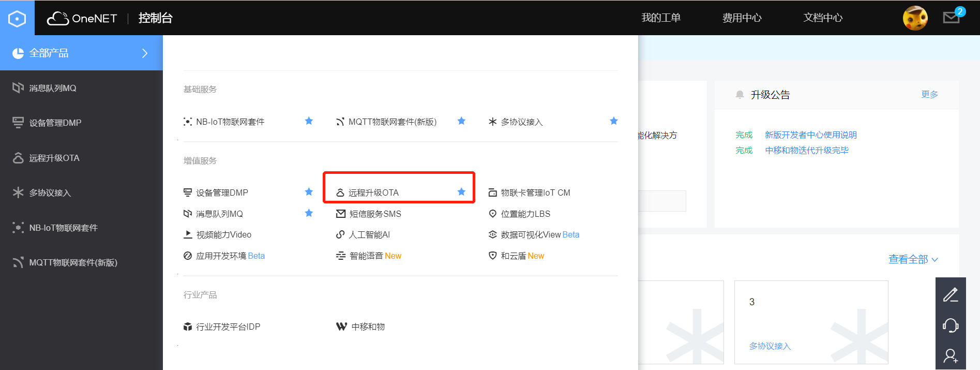The image size is (980, 370).
Task: Open 费用中心 in top navigation
Action: pyautogui.click(x=742, y=18)
